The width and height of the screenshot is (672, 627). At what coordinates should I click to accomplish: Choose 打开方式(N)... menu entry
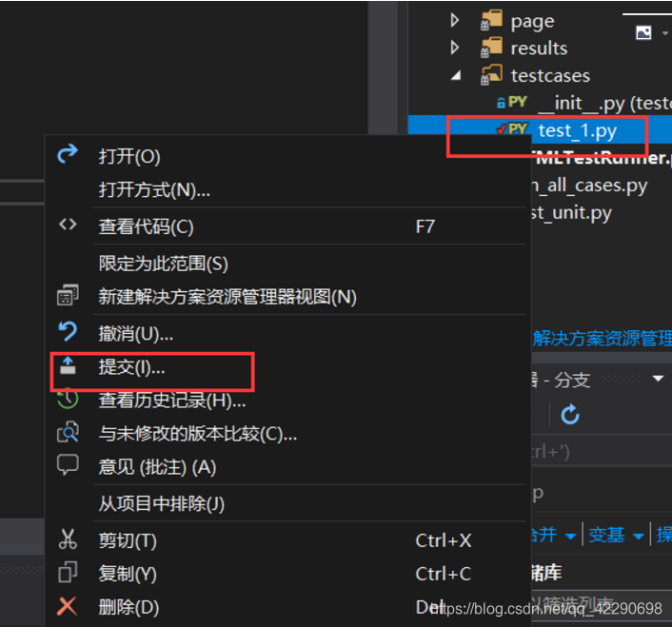[154, 189]
